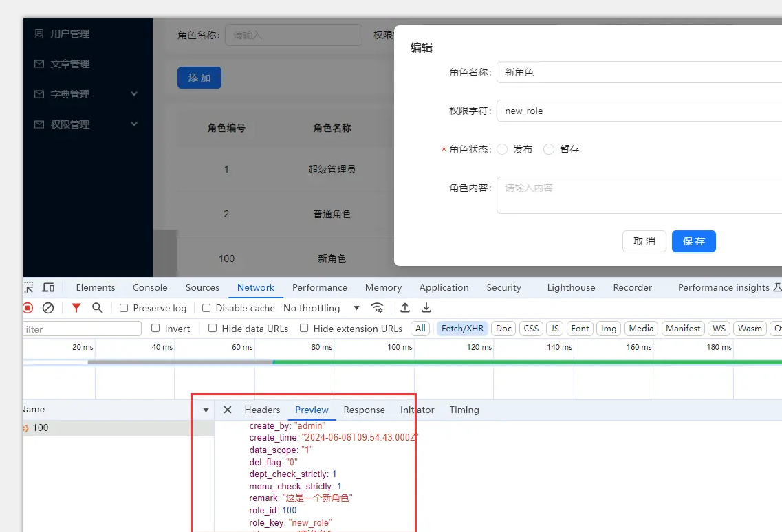
Task: Open the Elements tab
Action: [x=95, y=288]
